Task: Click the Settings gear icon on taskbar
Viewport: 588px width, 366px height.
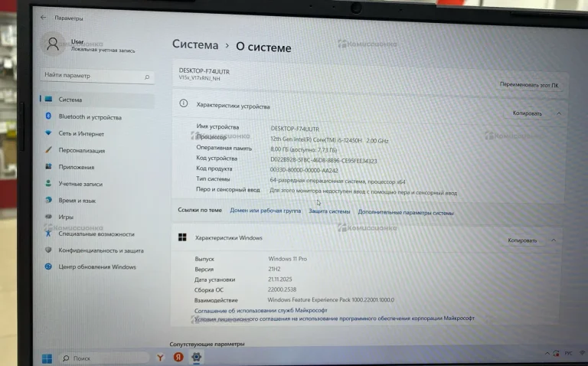Action: click(197, 358)
